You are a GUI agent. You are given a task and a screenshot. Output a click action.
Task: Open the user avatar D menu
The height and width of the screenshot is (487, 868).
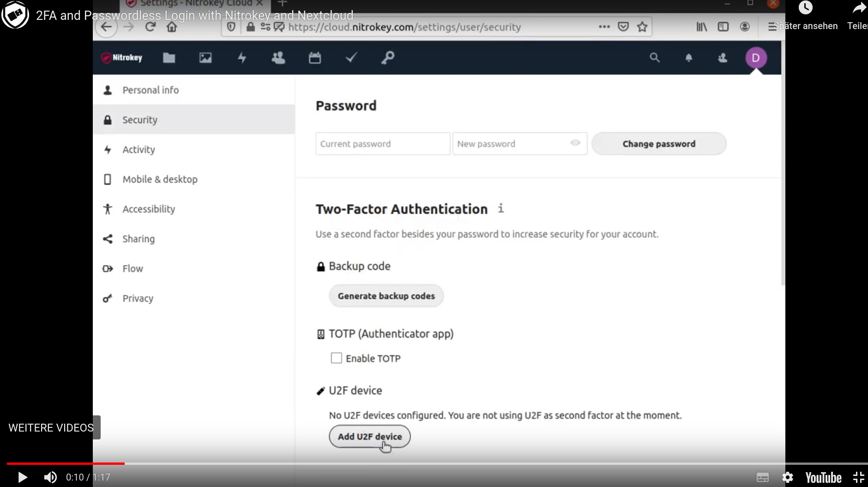click(x=756, y=58)
